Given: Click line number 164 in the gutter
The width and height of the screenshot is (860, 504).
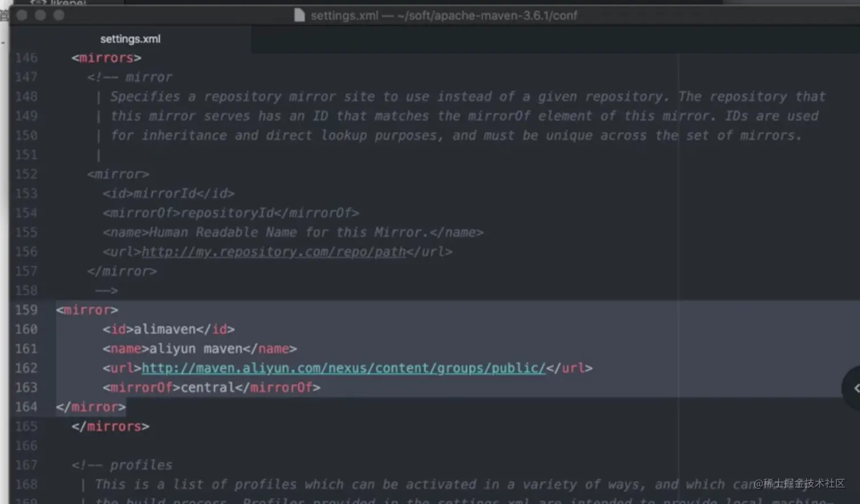Looking at the screenshot, I should coord(26,407).
